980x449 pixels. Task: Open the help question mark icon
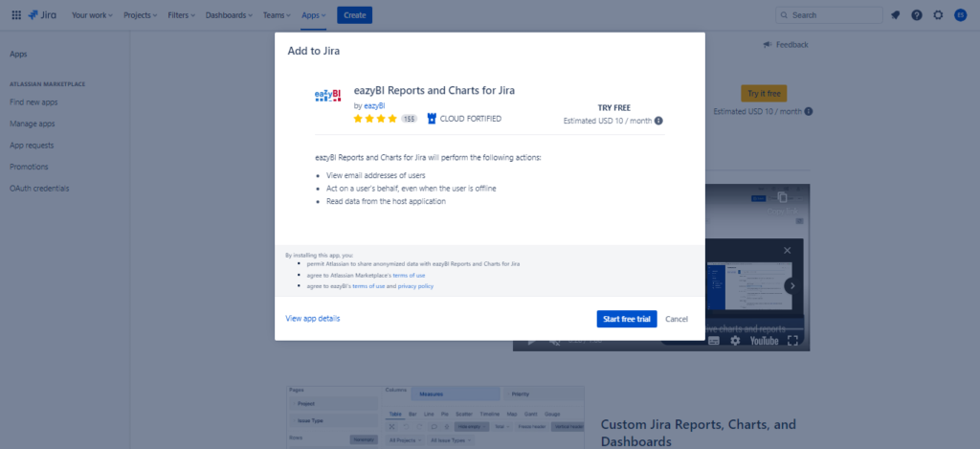click(x=916, y=15)
